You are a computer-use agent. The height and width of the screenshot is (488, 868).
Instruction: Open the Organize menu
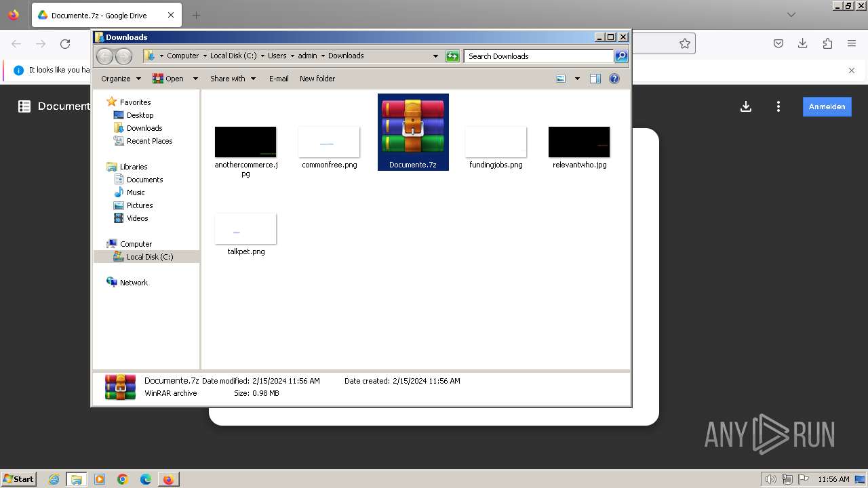point(121,79)
